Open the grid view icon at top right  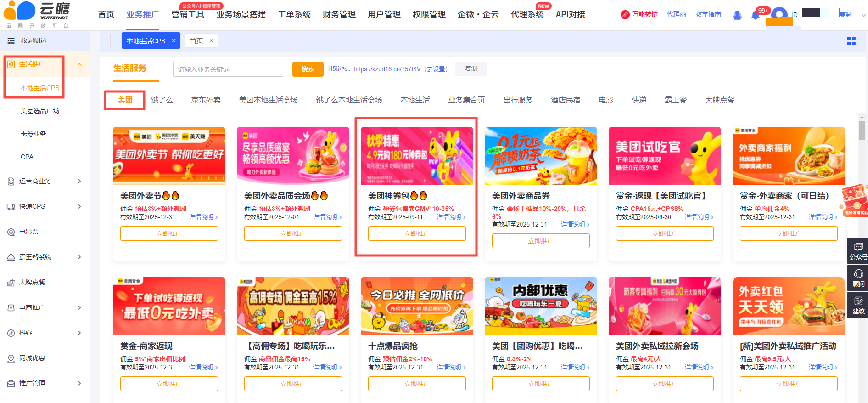coord(851,41)
